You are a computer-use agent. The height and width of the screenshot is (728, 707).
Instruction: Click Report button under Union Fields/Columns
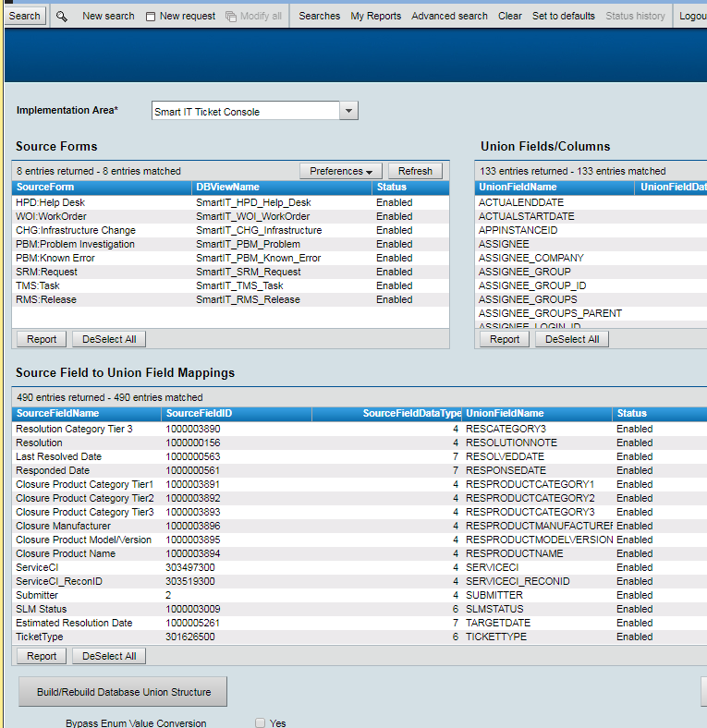[x=505, y=339]
